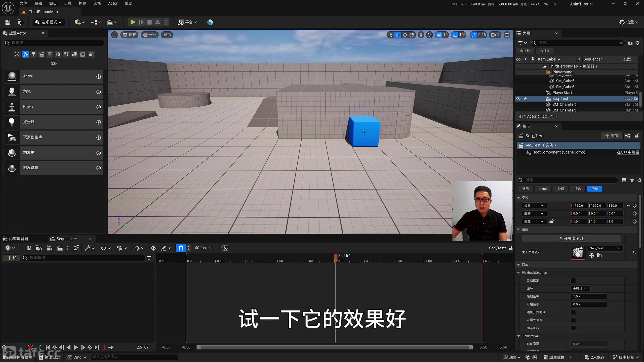Toggle visibility eye for Seq_Test actor
The image size is (644, 362).
coord(518,99)
